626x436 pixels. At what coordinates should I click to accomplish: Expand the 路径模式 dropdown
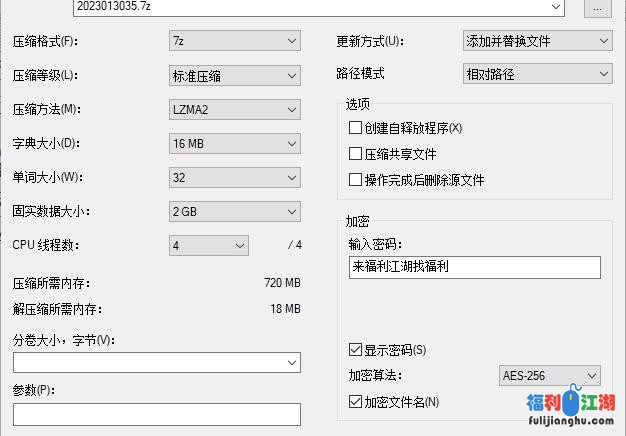536,74
